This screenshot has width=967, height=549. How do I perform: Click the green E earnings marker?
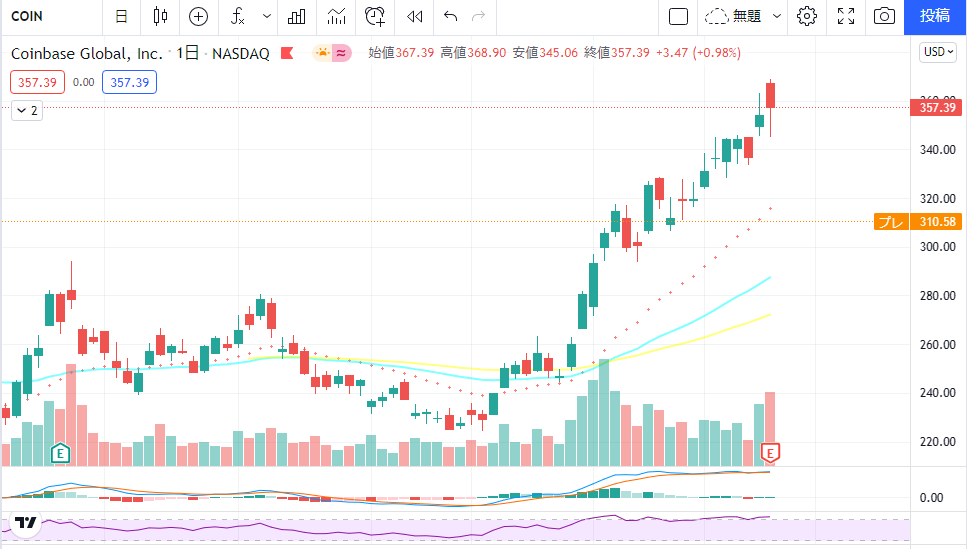point(60,454)
